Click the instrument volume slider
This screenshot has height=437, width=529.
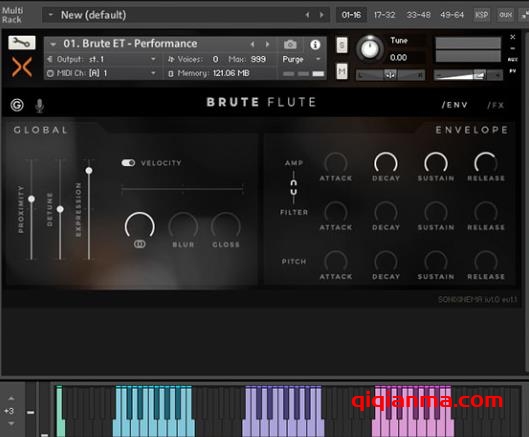[468, 75]
